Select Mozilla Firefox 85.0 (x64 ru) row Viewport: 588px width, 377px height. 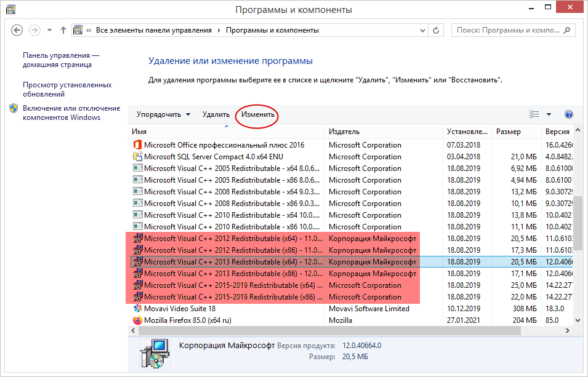coord(350,320)
